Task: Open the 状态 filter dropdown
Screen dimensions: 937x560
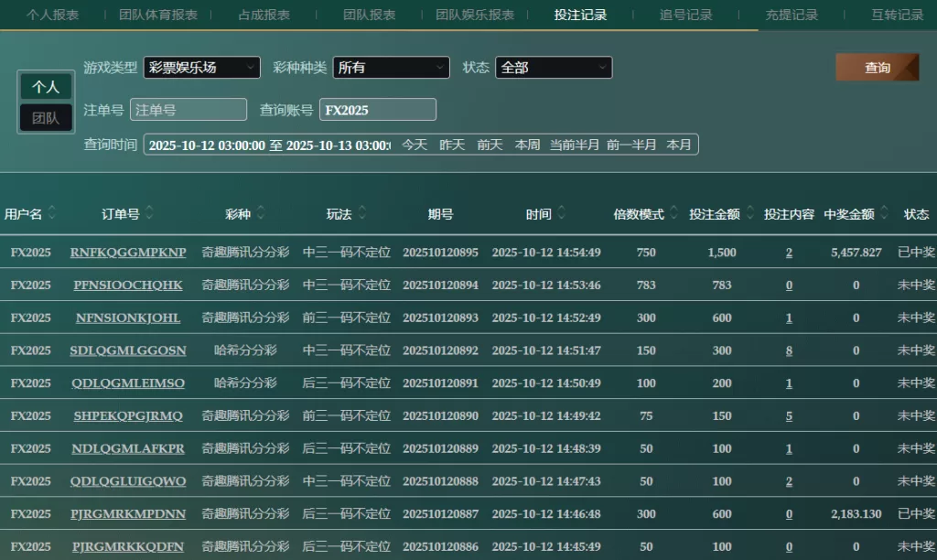Action: pyautogui.click(x=554, y=68)
